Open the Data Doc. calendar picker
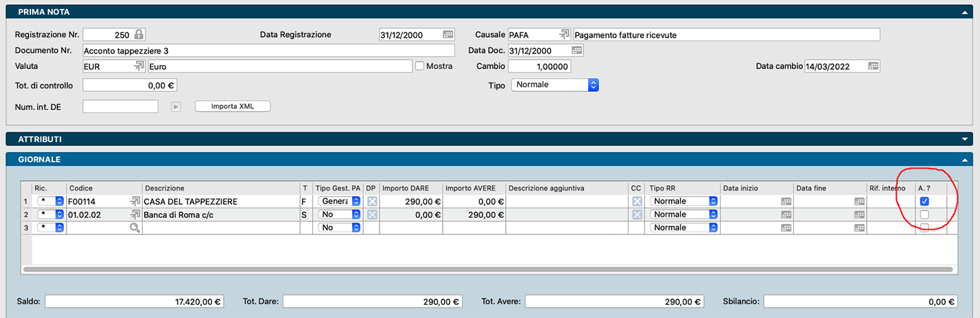 (577, 51)
